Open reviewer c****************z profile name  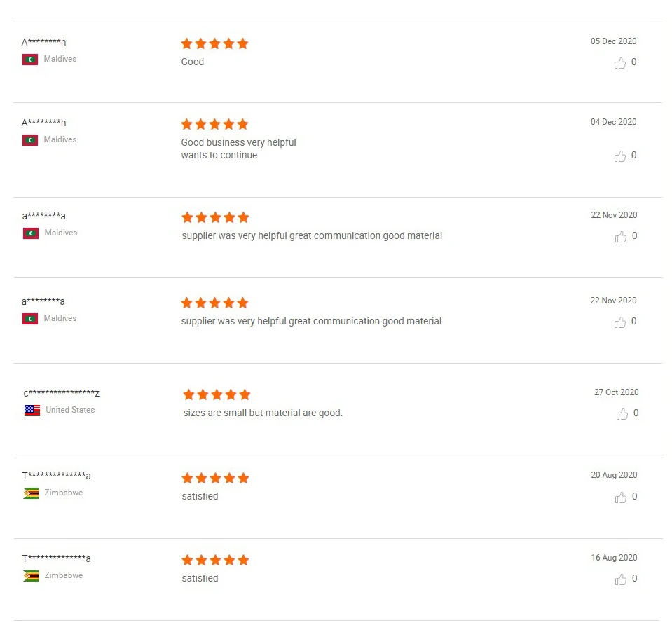click(x=62, y=393)
